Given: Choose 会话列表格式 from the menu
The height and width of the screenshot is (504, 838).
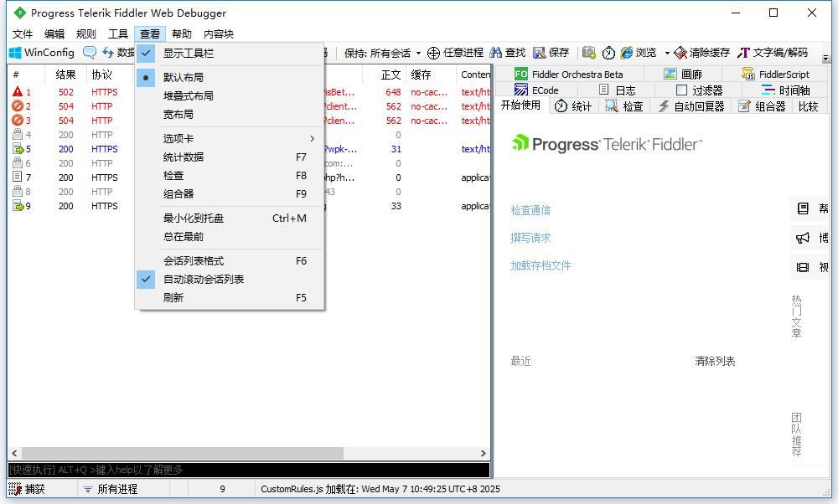Looking at the screenshot, I should [230, 260].
